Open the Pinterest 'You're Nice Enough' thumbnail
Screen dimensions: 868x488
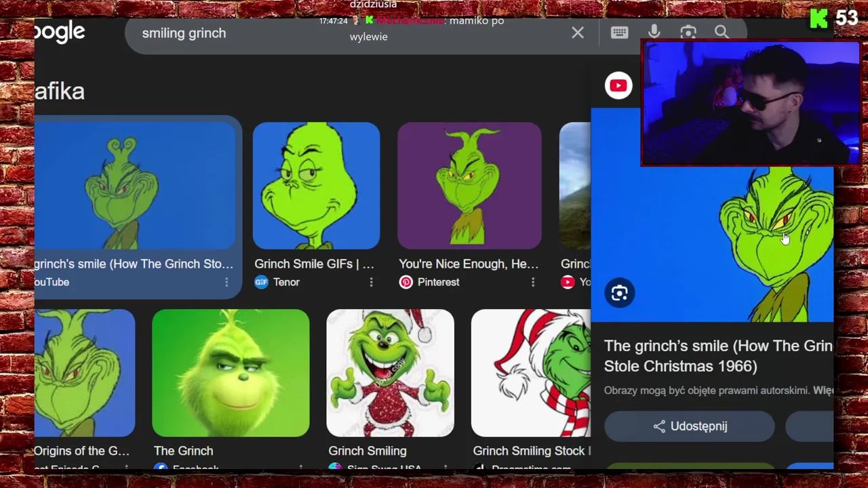click(x=469, y=186)
